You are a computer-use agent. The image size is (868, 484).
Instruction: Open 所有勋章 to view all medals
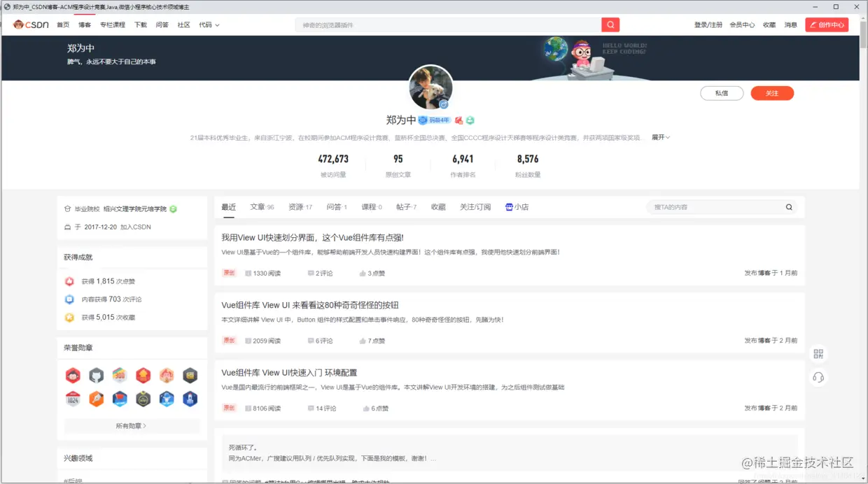pos(132,426)
